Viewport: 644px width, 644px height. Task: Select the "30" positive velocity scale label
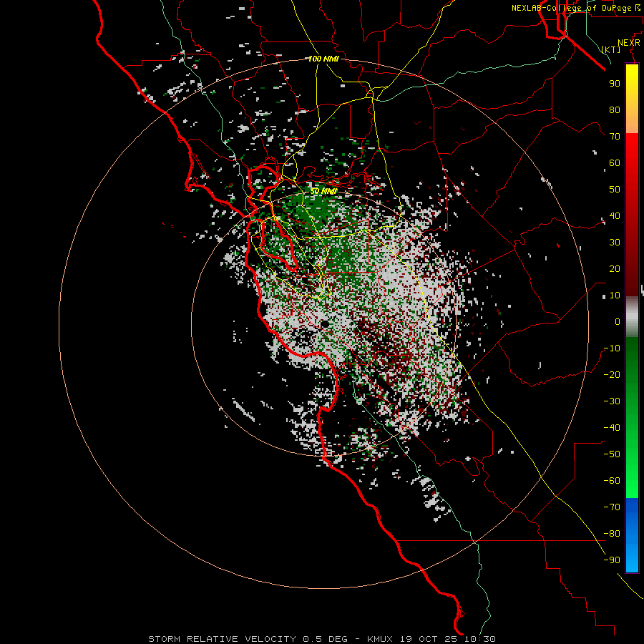point(615,243)
